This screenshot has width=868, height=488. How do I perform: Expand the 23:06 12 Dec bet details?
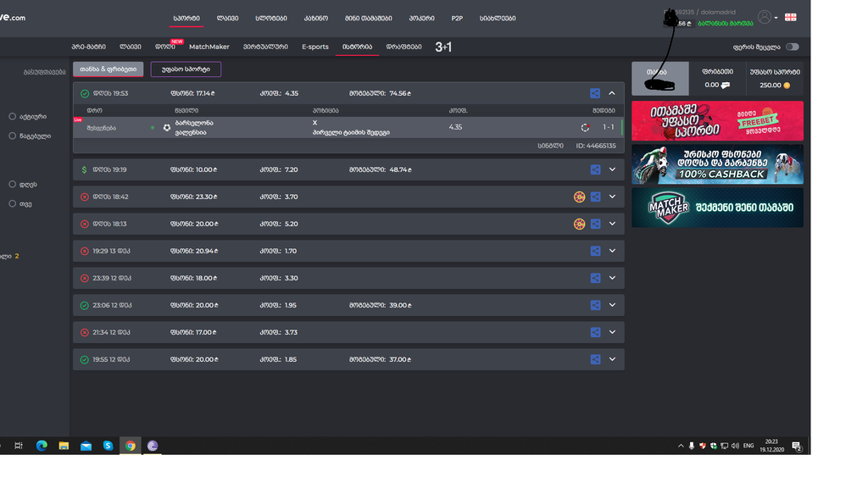tap(612, 305)
